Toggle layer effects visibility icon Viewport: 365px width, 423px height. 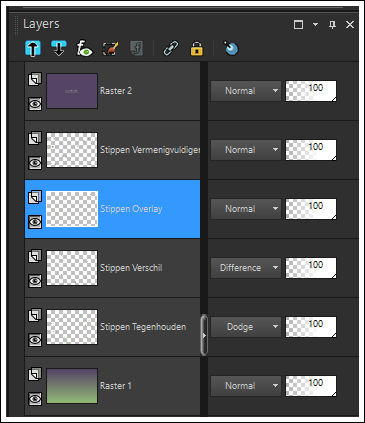pyautogui.click(x=84, y=49)
